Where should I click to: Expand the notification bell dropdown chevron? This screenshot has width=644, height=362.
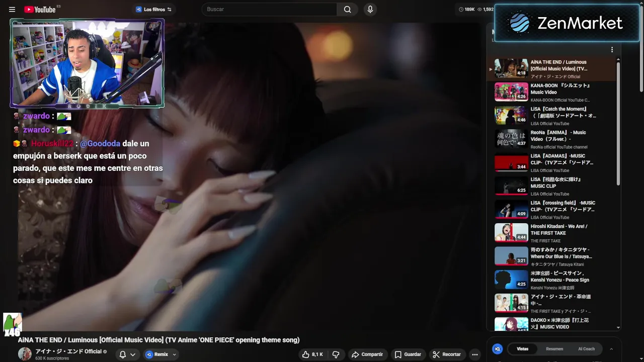133,354
